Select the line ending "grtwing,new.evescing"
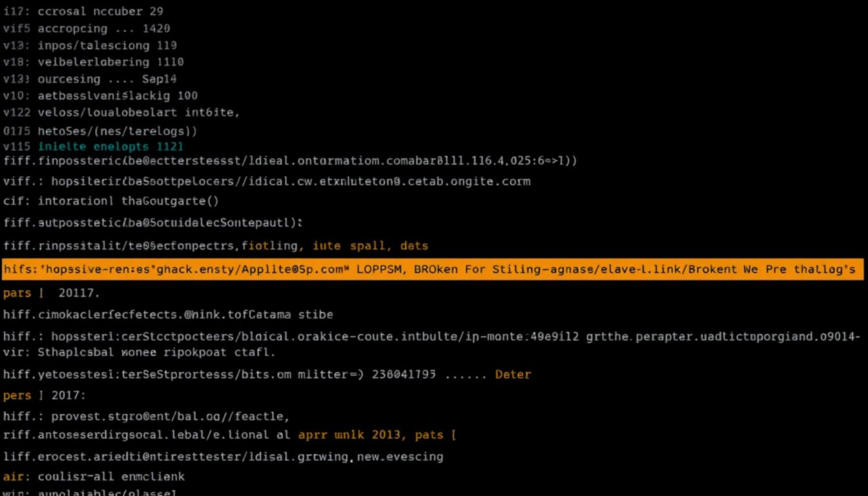The image size is (868, 496). (223, 457)
